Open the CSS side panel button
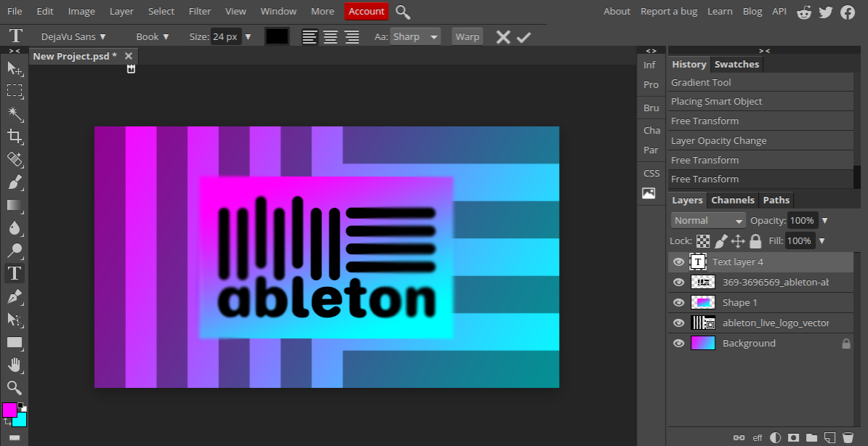 651,173
